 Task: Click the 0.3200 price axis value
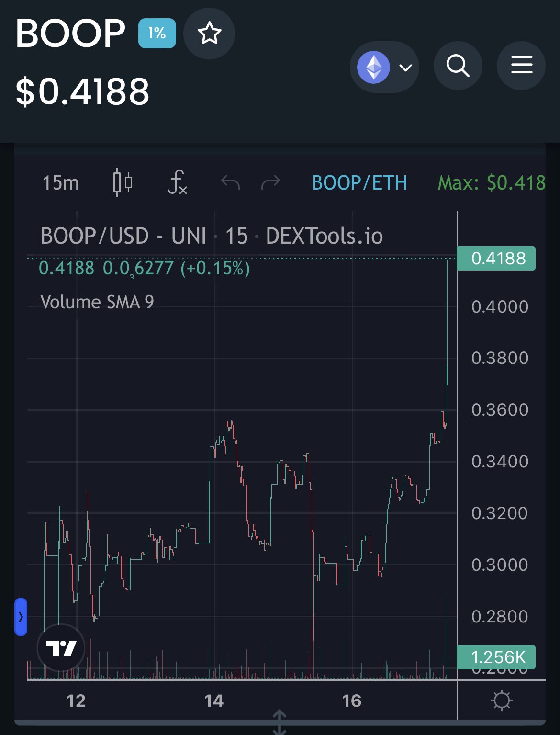500,513
